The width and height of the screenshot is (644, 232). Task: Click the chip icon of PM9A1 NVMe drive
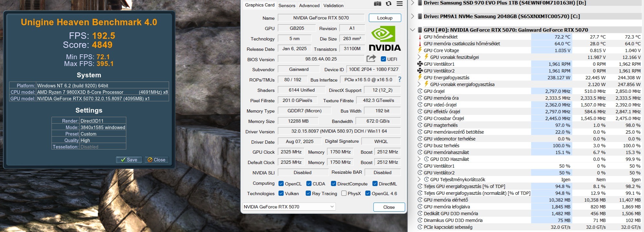click(x=420, y=16)
